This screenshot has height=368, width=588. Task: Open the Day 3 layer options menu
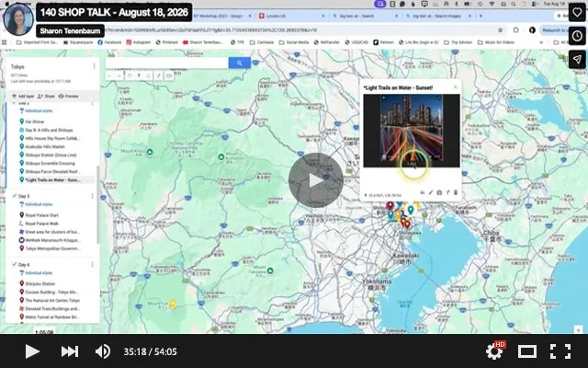(93, 196)
